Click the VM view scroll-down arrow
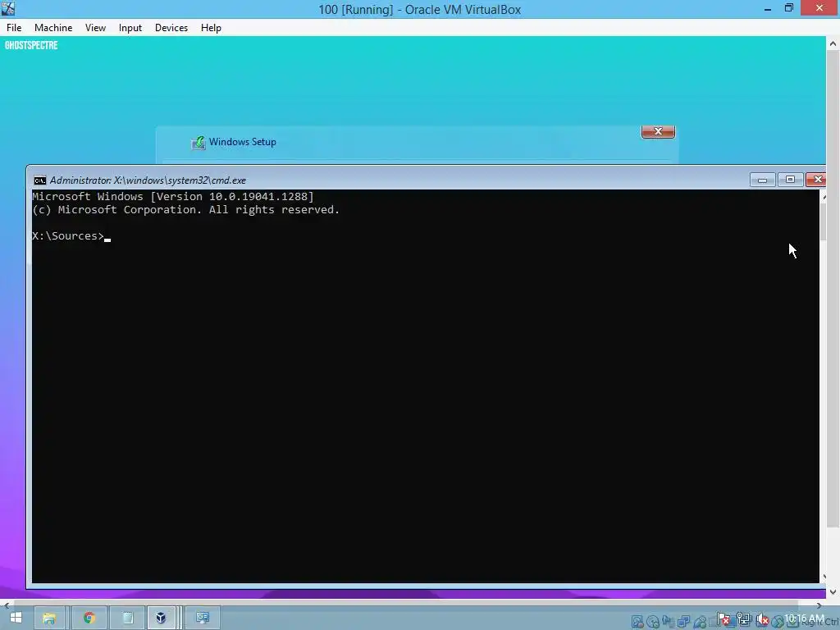Screen dimensions: 840x630 tap(833, 592)
